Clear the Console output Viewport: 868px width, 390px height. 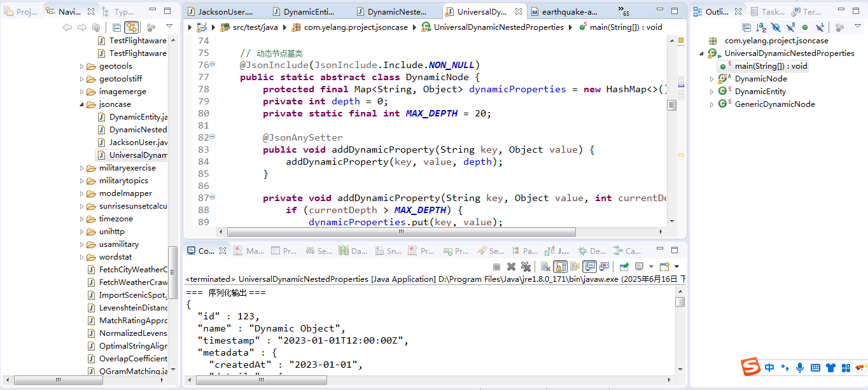pos(545,267)
